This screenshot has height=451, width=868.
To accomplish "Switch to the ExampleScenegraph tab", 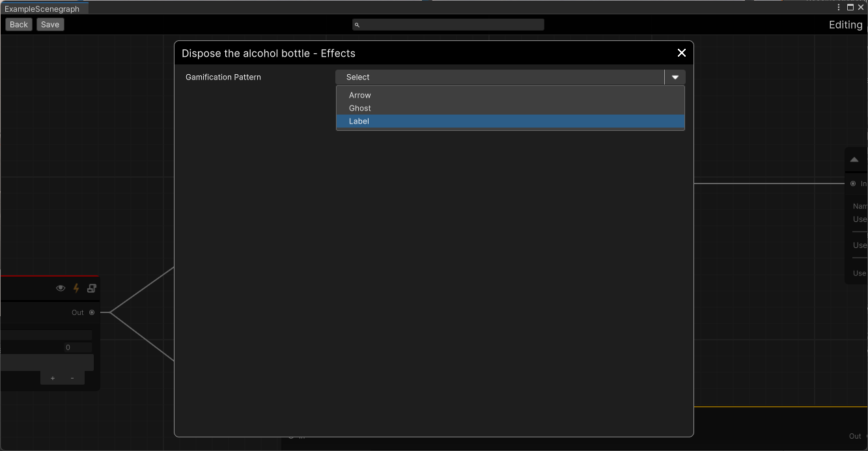I will point(42,8).
